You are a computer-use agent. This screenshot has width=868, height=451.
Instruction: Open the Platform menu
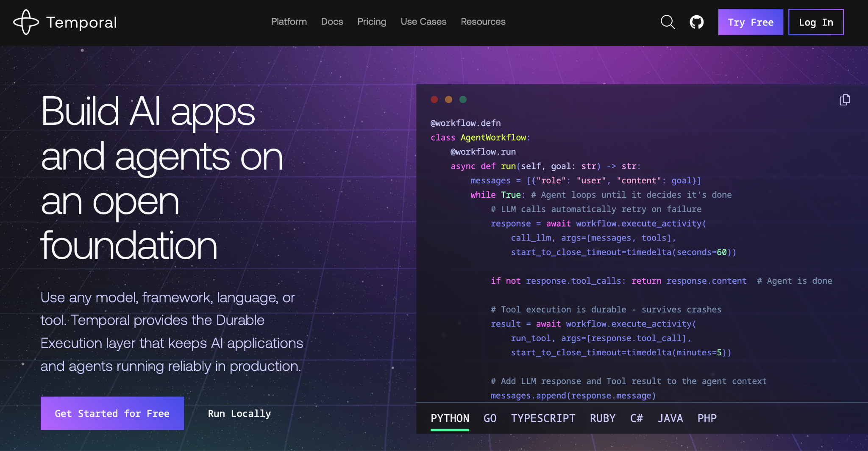(289, 22)
